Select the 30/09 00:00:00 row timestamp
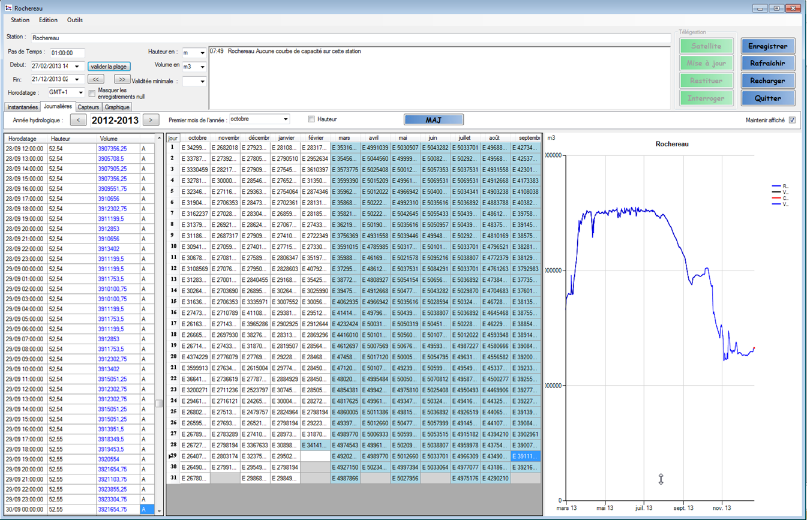Viewport: 807px width, 520px height. 26,510
